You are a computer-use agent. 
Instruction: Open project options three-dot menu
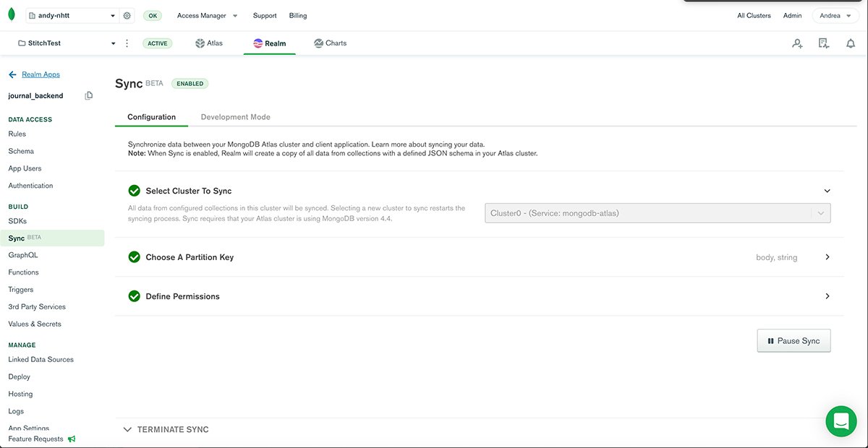[x=127, y=43]
